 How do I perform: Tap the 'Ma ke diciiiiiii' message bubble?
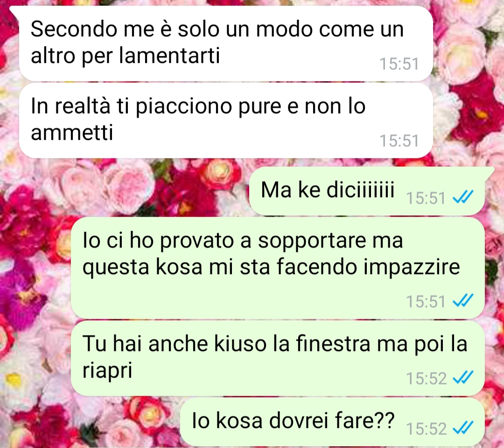coord(367,191)
